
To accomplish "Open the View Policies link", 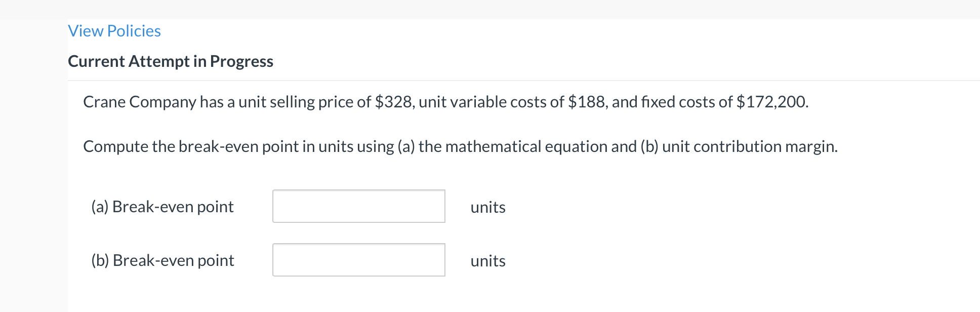I will click(114, 31).
